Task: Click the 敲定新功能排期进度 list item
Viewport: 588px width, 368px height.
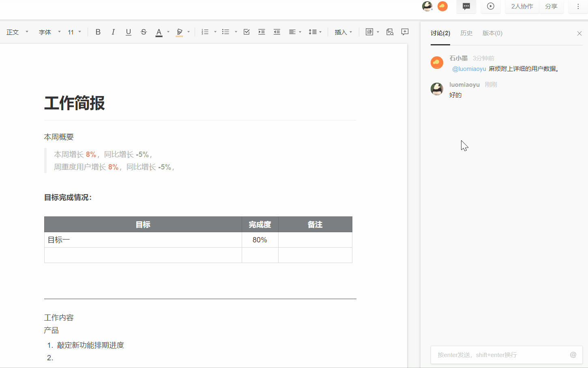Action: coord(90,345)
